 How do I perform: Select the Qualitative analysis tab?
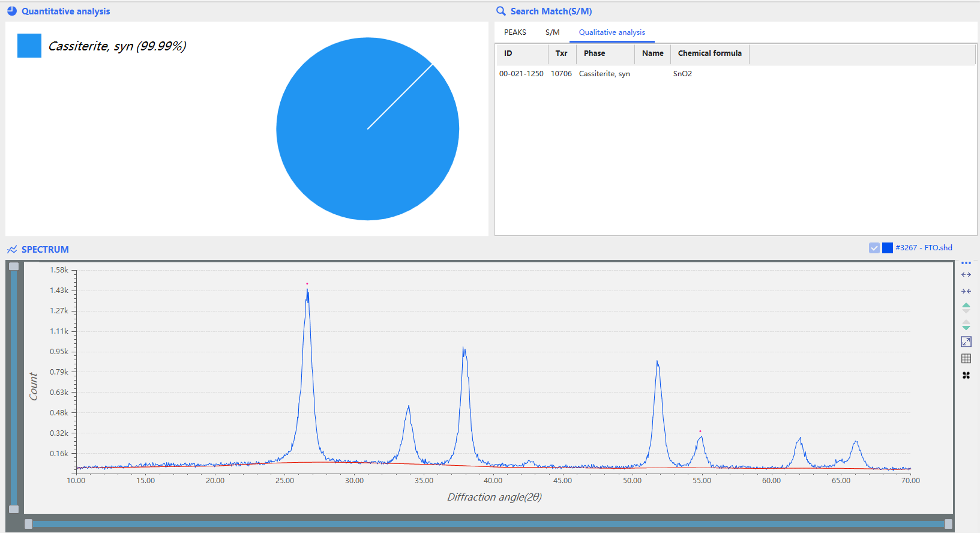tap(612, 32)
